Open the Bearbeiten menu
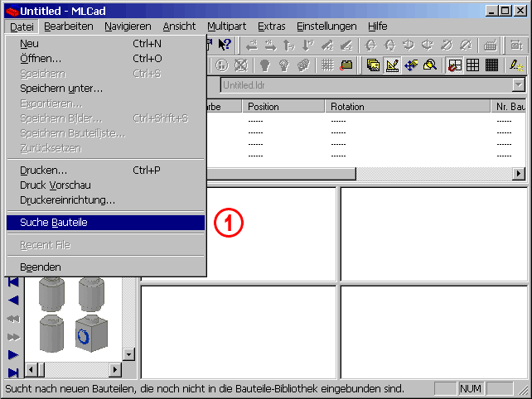 69,26
